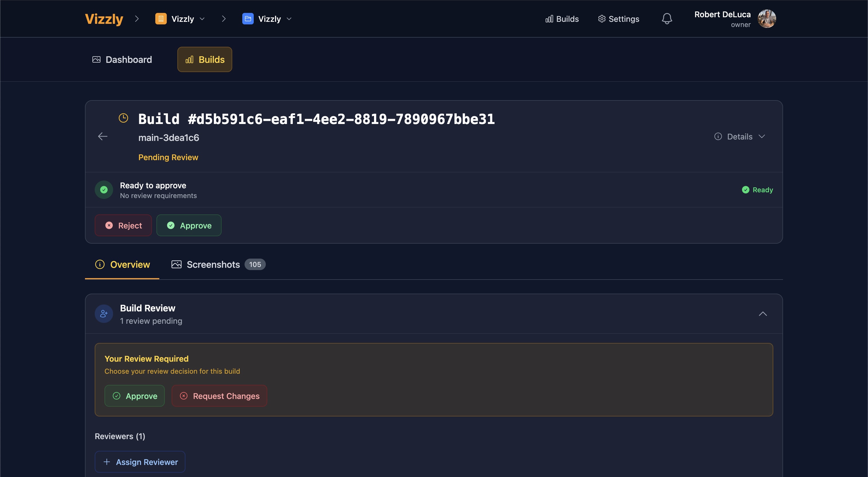Go back using the left arrow
The image size is (868, 477).
pyautogui.click(x=102, y=136)
